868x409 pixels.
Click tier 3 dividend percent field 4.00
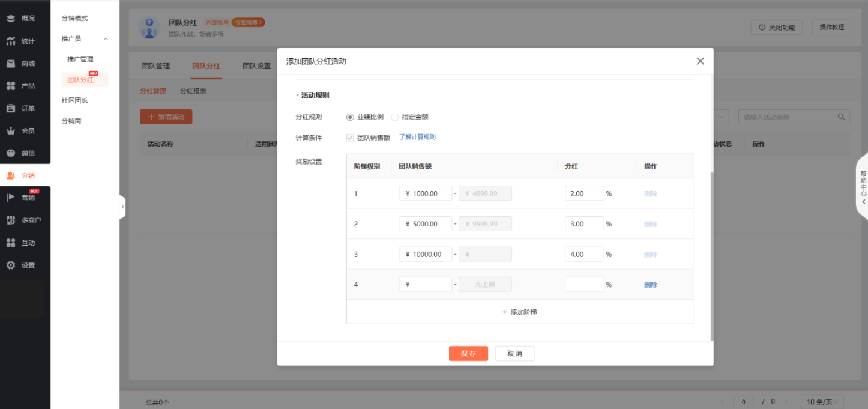tap(585, 254)
